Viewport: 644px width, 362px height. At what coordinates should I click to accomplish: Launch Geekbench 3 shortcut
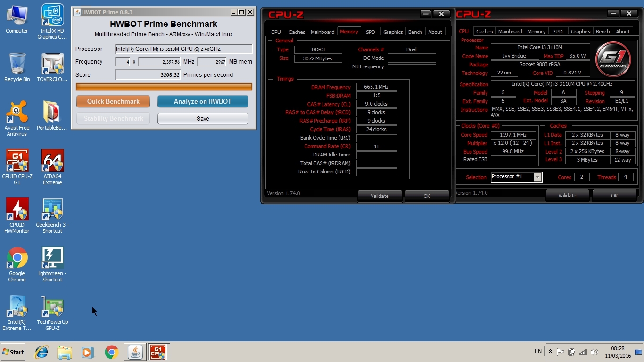coord(52,216)
